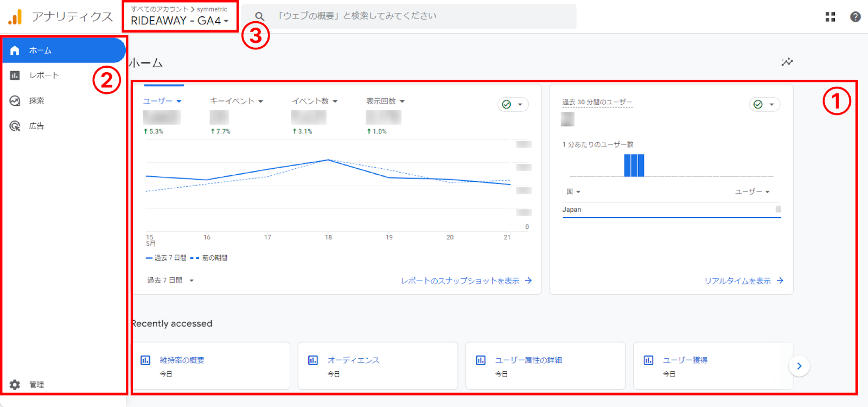Open the ユーザー獲得 recent report

pos(713,366)
